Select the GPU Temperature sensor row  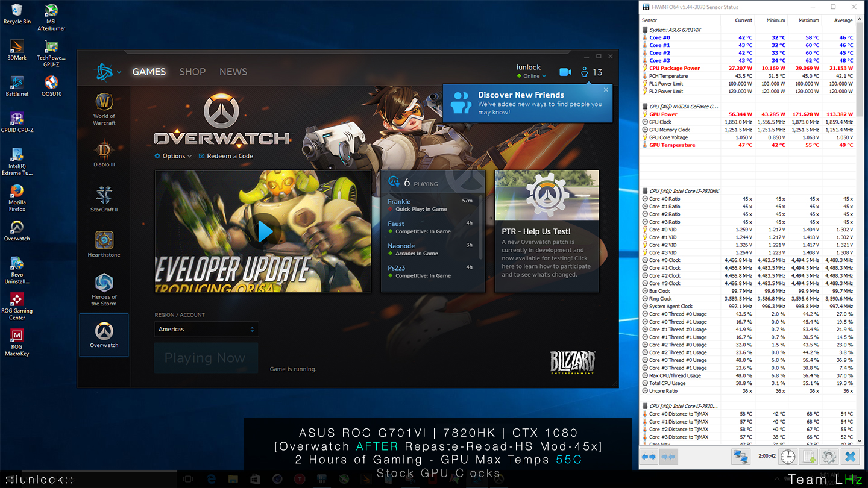tap(747, 145)
